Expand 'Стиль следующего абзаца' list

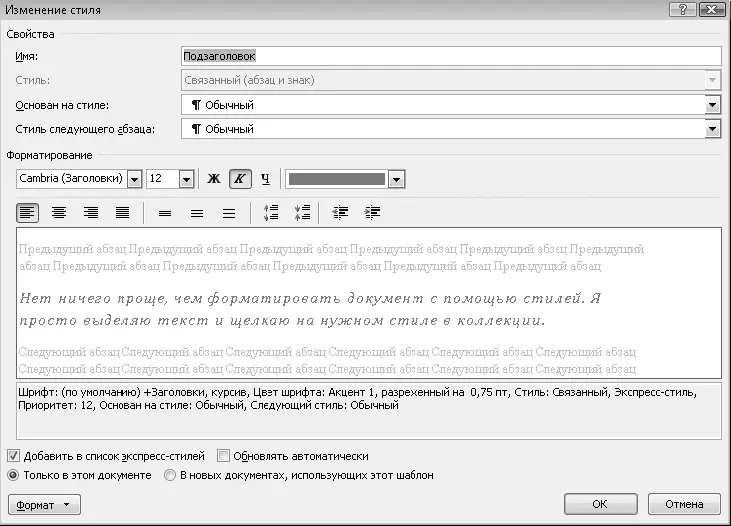click(x=712, y=128)
